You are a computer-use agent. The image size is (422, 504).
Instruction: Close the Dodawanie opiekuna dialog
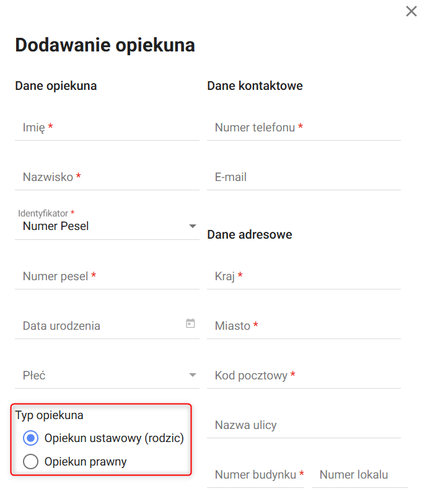tap(411, 11)
